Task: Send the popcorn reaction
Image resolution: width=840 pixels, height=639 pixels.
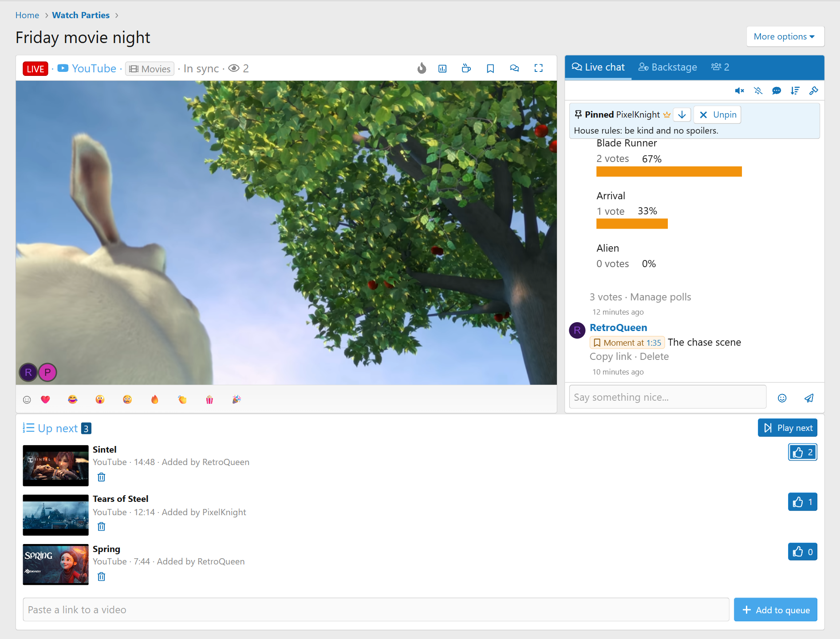Action: click(x=209, y=399)
